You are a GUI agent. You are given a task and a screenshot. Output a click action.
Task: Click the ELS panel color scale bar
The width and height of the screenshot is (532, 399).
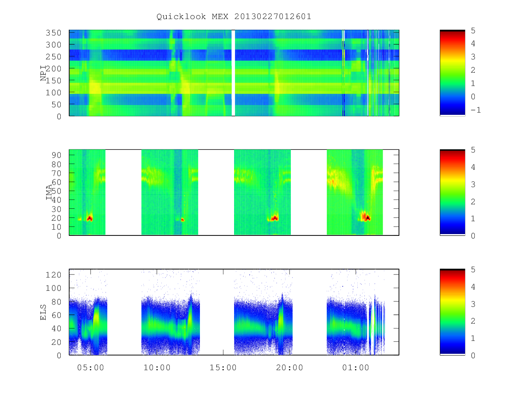(452, 312)
